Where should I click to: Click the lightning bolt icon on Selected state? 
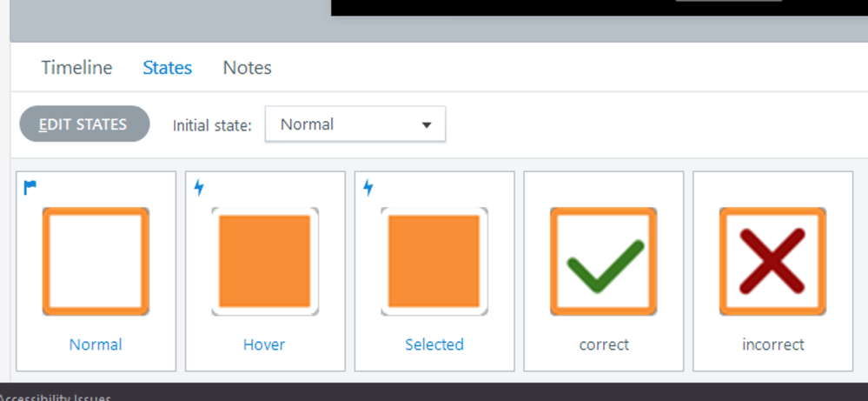click(x=368, y=187)
